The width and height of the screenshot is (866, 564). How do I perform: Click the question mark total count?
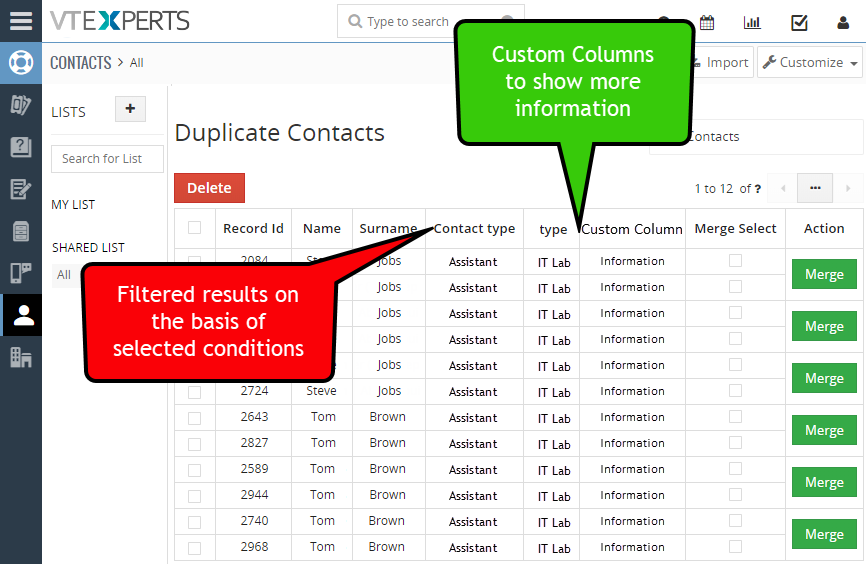(x=758, y=189)
